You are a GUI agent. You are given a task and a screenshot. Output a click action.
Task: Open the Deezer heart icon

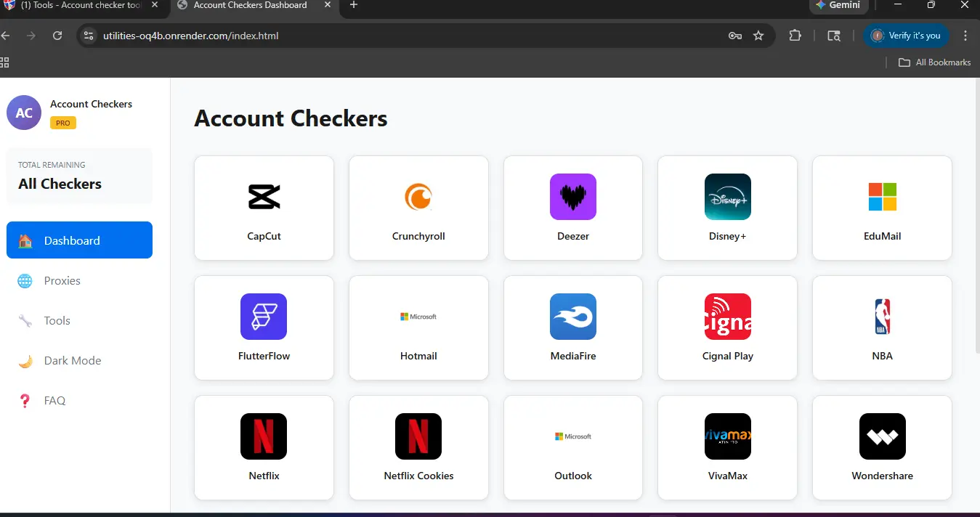(573, 197)
